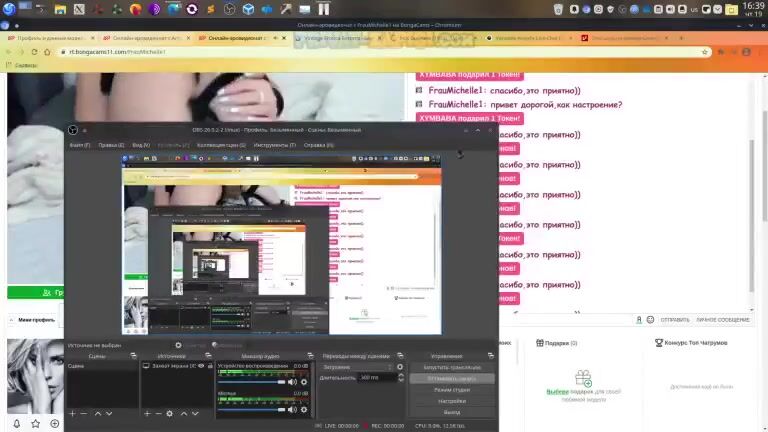Viewport: 768px width, 432px height.
Task: Open the scene transition type dropdown
Action: click(356, 367)
